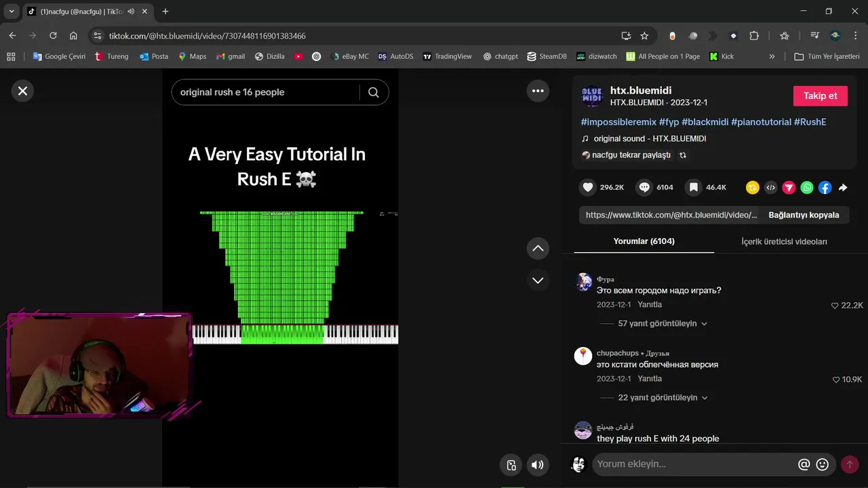The image size is (868, 488).
Task: Bookmark this page with star icon
Action: point(644,36)
